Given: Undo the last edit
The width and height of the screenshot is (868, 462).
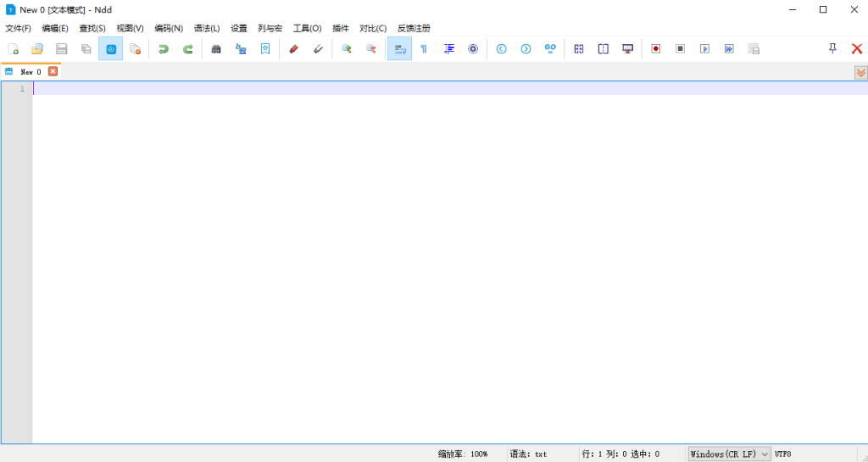Looking at the screenshot, I should 164,48.
